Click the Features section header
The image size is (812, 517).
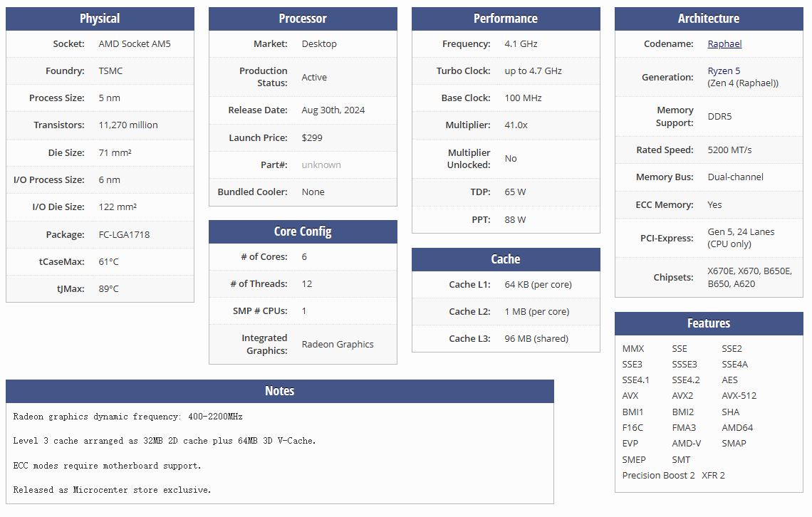709,323
